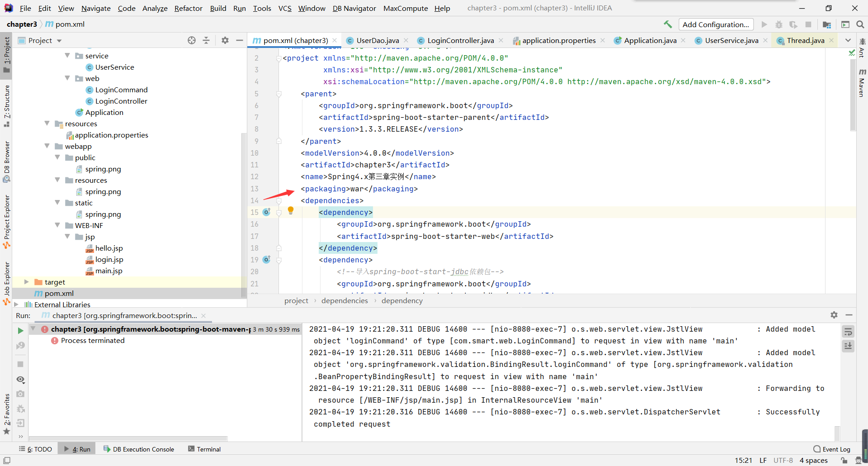Click the Search Everywhere magnifier icon
The image size is (868, 466).
(x=860, y=24)
